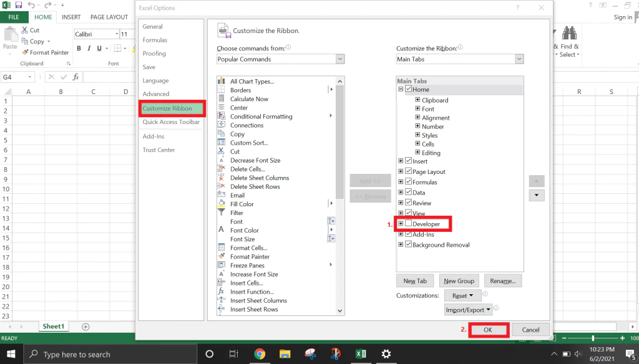The image size is (639, 364).
Task: Click the All Chart Types command icon
Action: [222, 81]
